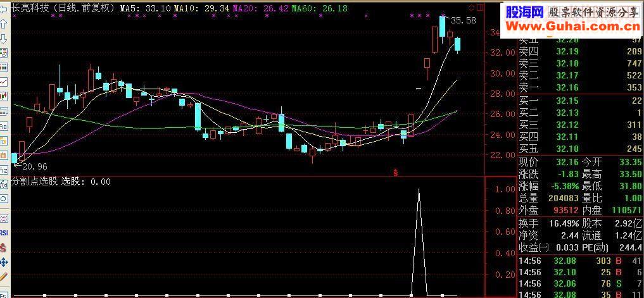Click the 0.80 indicator axis label
The height and width of the screenshot is (298, 644).
[504, 211]
